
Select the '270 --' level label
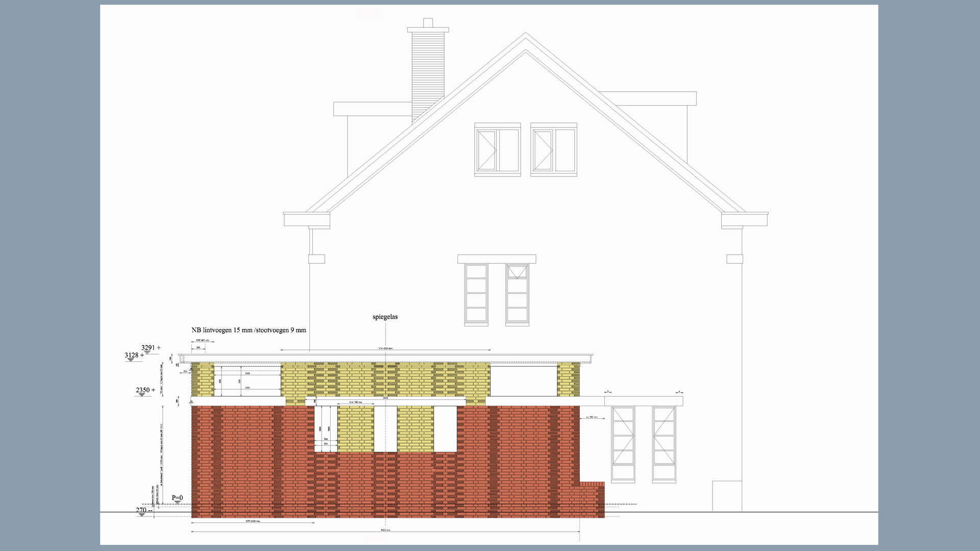[144, 510]
